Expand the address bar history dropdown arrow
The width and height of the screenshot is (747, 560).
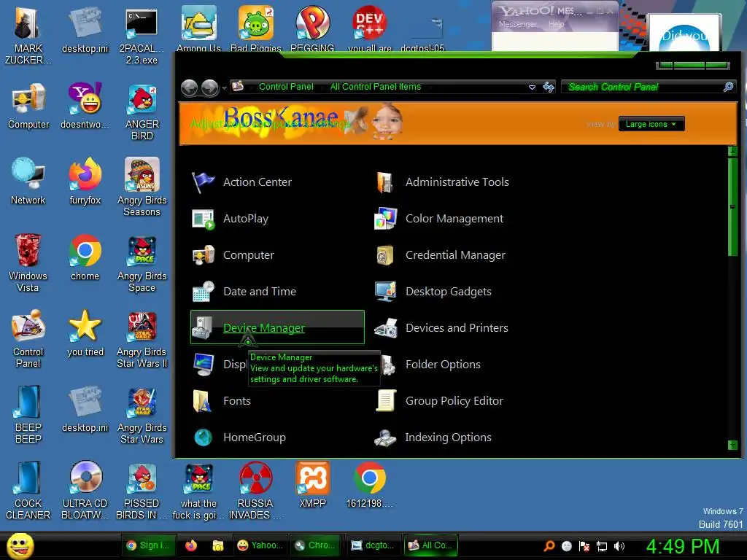[x=532, y=87]
